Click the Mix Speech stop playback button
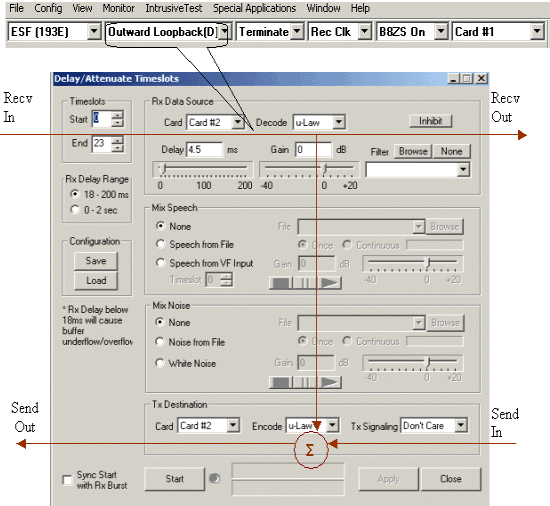The width and height of the screenshot is (550, 506). pyautogui.click(x=281, y=283)
